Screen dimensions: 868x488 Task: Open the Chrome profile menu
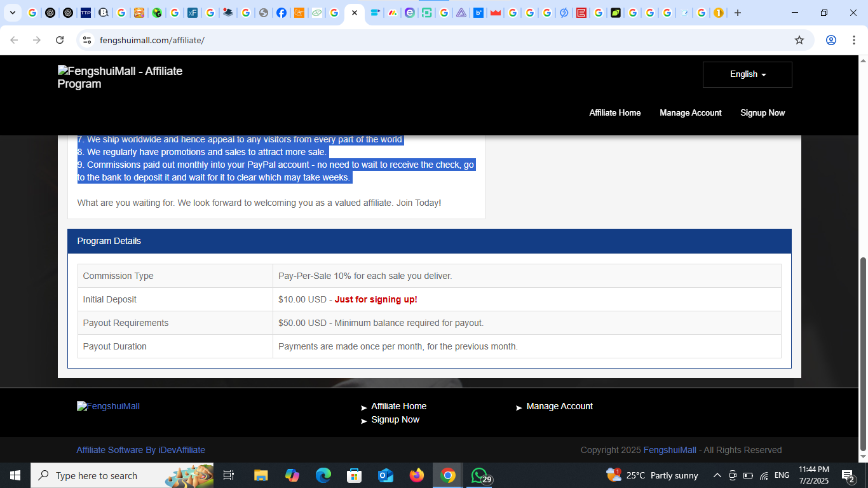(x=831, y=40)
